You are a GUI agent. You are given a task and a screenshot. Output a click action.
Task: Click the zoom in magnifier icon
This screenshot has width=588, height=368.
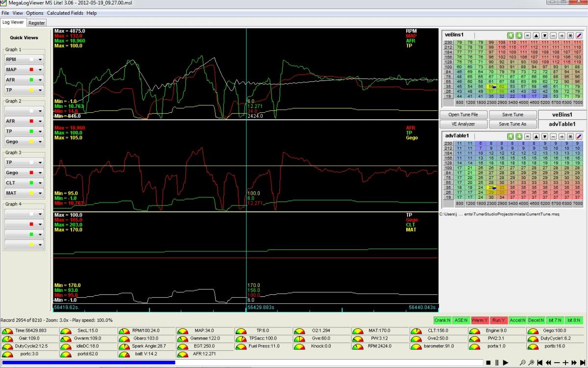[531, 363]
